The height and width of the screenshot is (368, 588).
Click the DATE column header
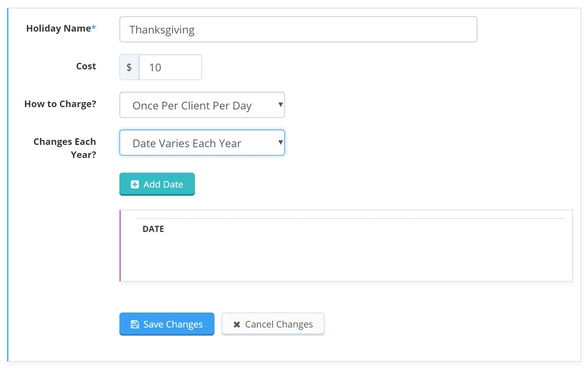click(x=153, y=229)
